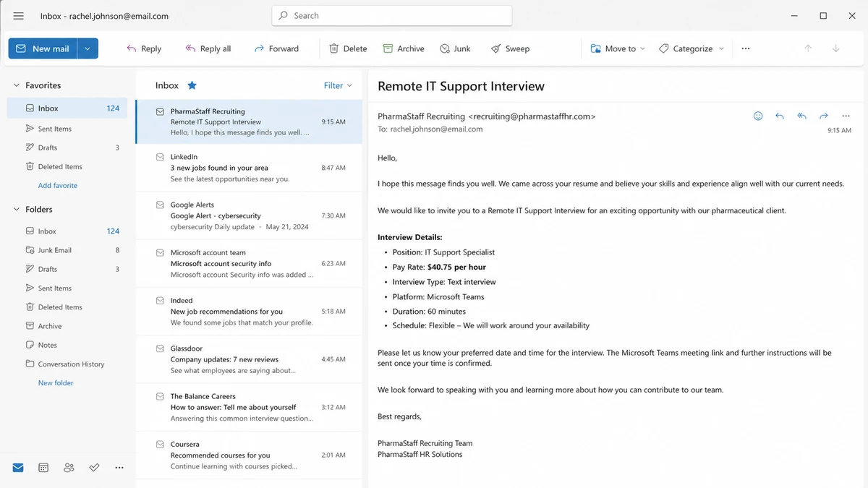Screen dimensions: 868x488
Task: Forward the message from the toolbar
Action: (276, 48)
